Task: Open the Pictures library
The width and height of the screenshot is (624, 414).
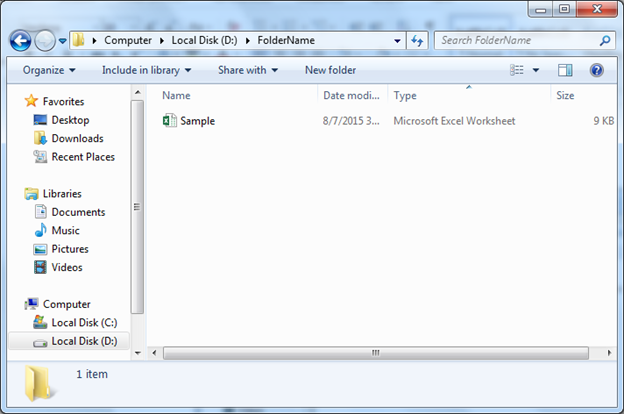Action: pyautogui.click(x=70, y=249)
